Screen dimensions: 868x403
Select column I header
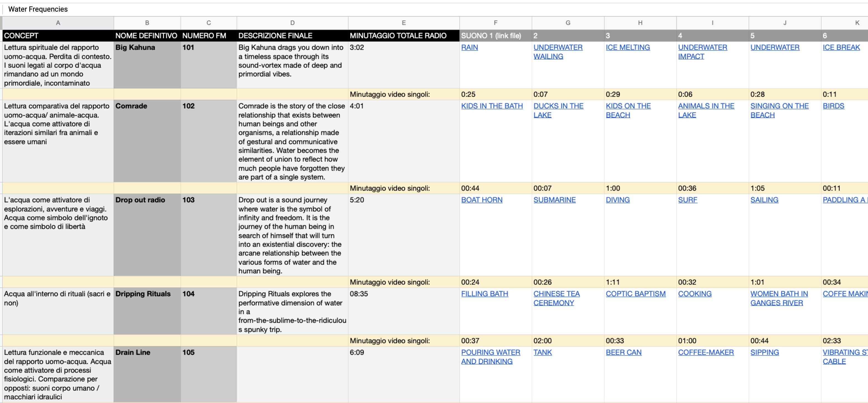tap(713, 23)
